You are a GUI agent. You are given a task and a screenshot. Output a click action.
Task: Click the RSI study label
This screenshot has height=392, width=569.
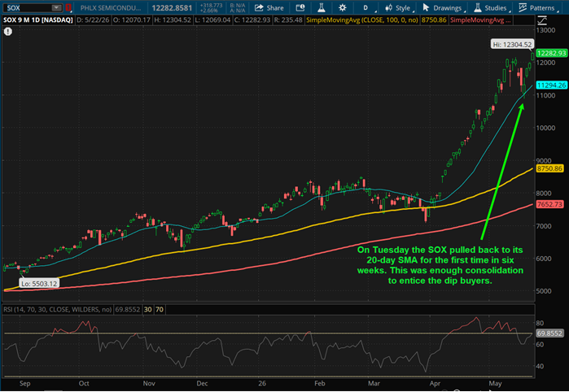click(x=57, y=309)
